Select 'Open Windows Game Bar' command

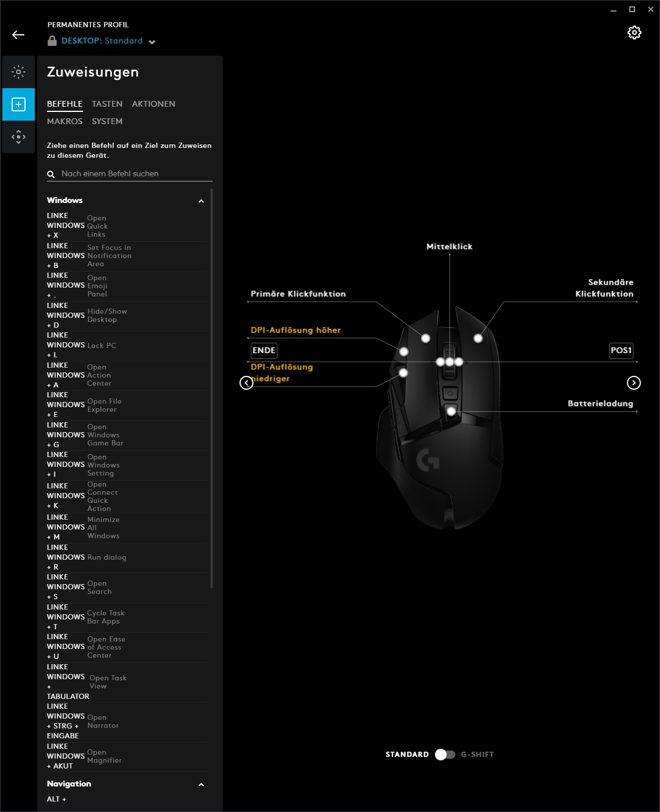coord(126,435)
